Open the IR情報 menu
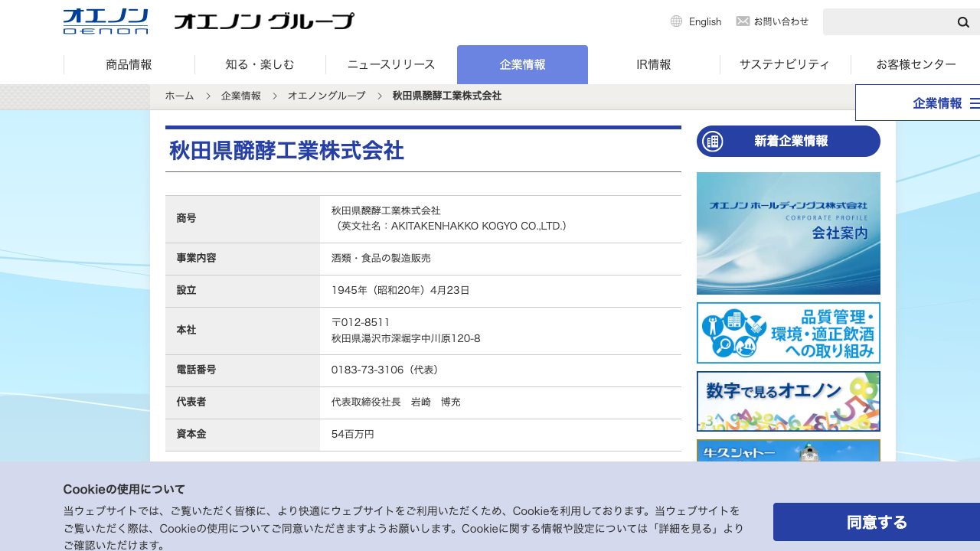 pyautogui.click(x=654, y=64)
